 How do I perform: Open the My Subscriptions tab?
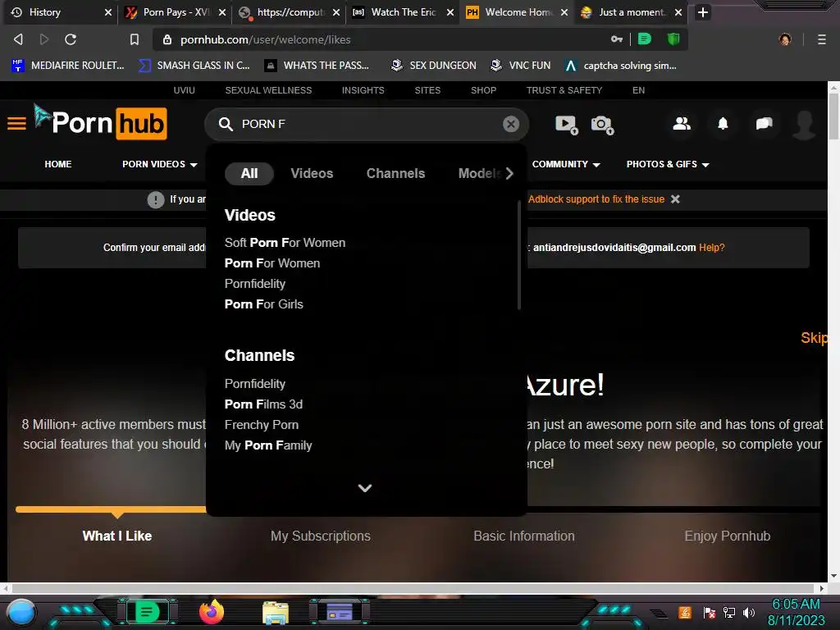click(x=321, y=536)
